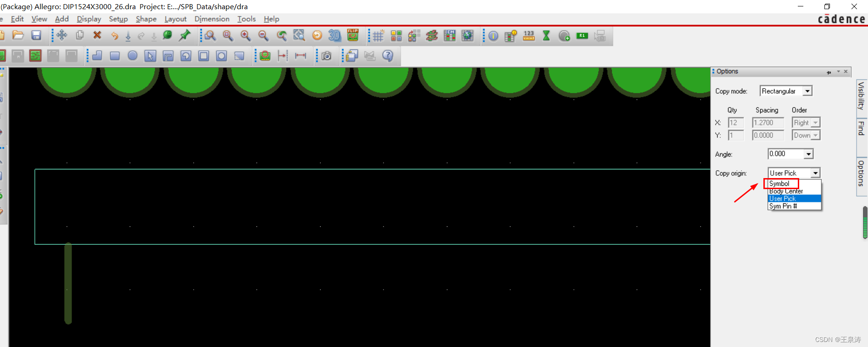This screenshot has height=347, width=868.
Task: Click the red X Delete icon
Action: coord(97,35)
